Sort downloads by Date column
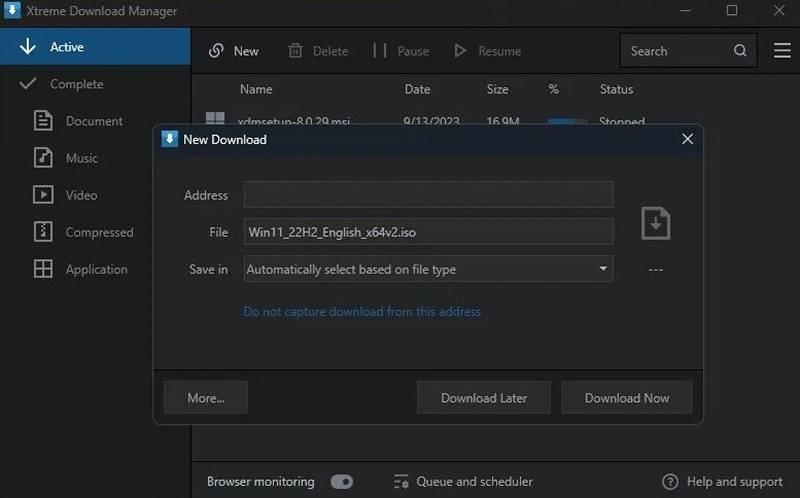 [417, 89]
